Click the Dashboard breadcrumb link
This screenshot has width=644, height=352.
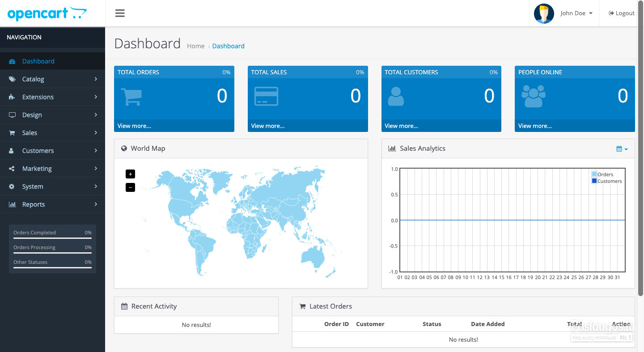(228, 46)
